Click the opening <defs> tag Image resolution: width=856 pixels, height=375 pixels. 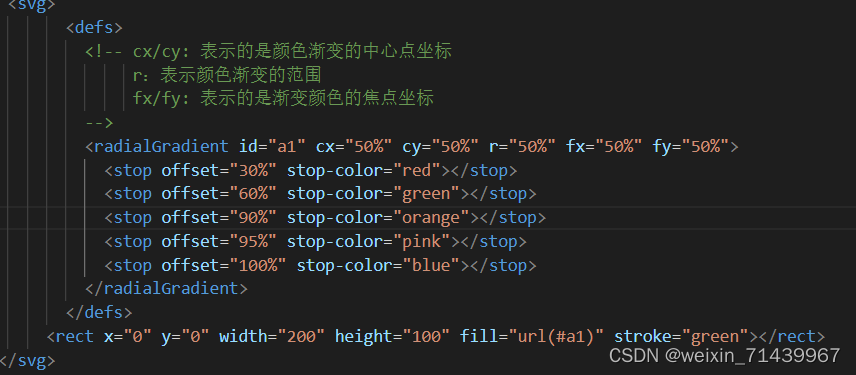pos(94,27)
